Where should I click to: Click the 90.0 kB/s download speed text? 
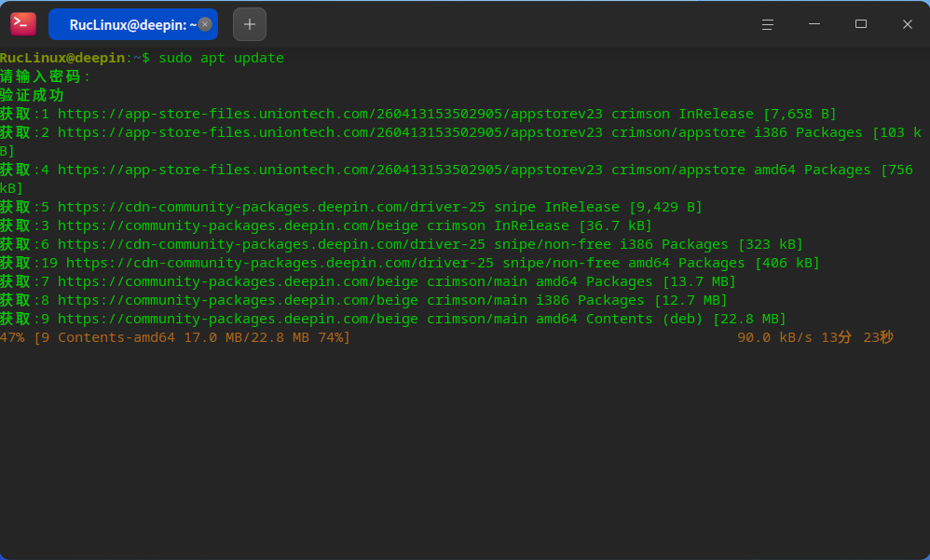(774, 337)
